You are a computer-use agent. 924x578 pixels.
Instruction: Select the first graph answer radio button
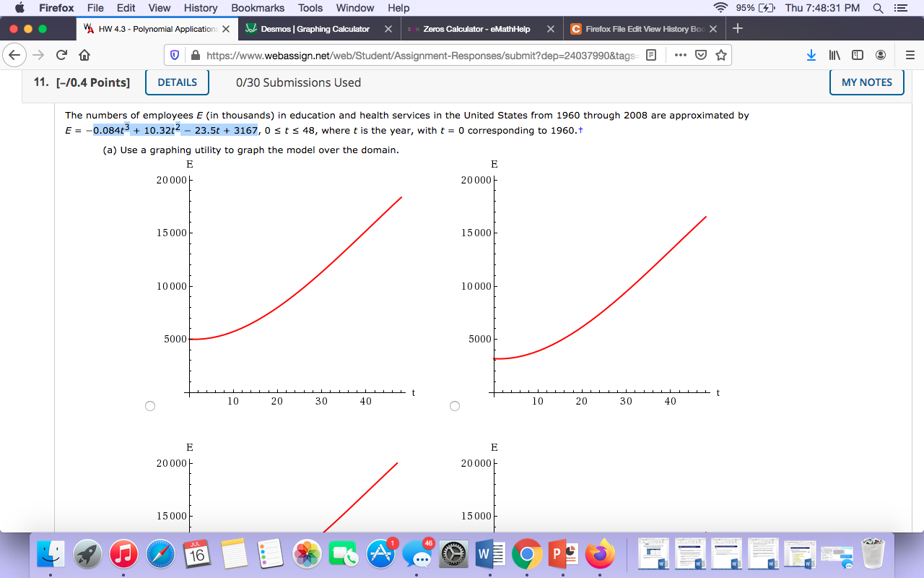coord(150,406)
